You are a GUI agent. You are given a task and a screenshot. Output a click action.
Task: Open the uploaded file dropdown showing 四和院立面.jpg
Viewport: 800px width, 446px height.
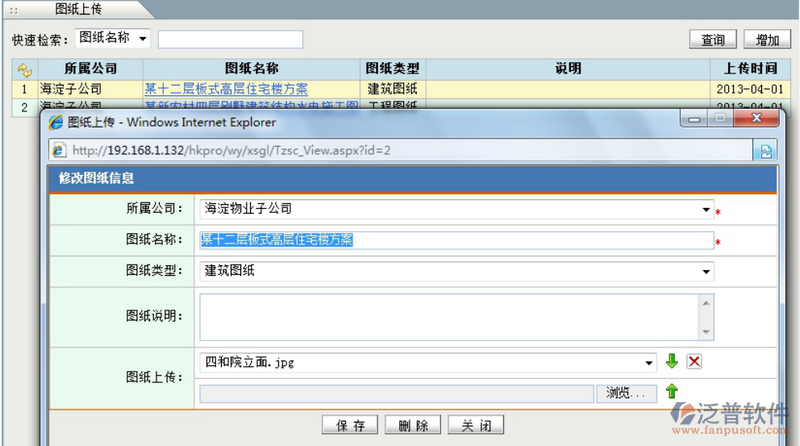coord(649,362)
